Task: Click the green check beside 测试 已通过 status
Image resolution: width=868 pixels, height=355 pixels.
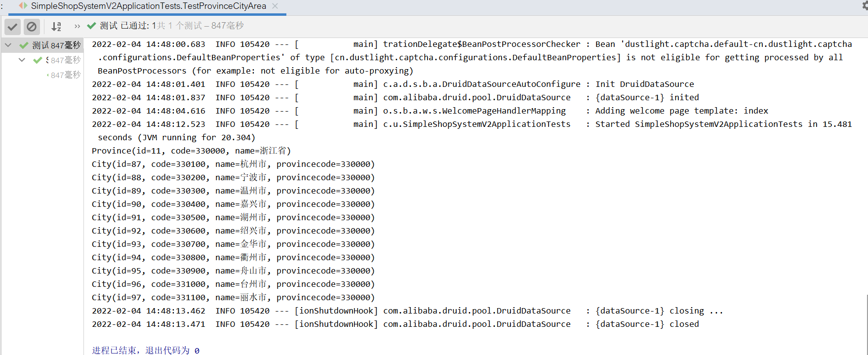Action: (91, 25)
